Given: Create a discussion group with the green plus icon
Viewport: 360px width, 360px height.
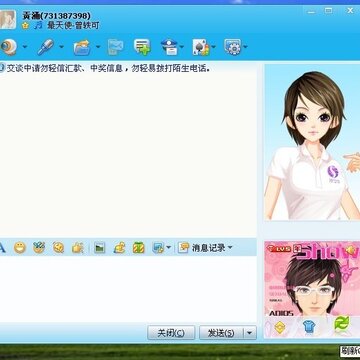Looking at the screenshot, I should [x=142, y=47].
